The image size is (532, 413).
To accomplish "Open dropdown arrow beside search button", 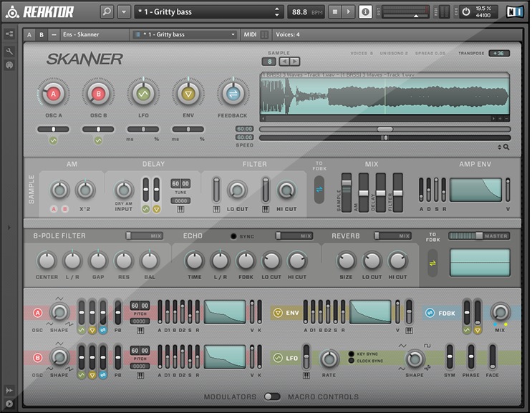I will 124,12.
